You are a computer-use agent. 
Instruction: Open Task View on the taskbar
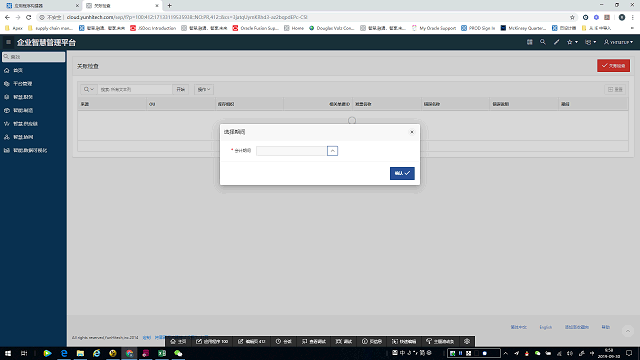tap(24, 353)
